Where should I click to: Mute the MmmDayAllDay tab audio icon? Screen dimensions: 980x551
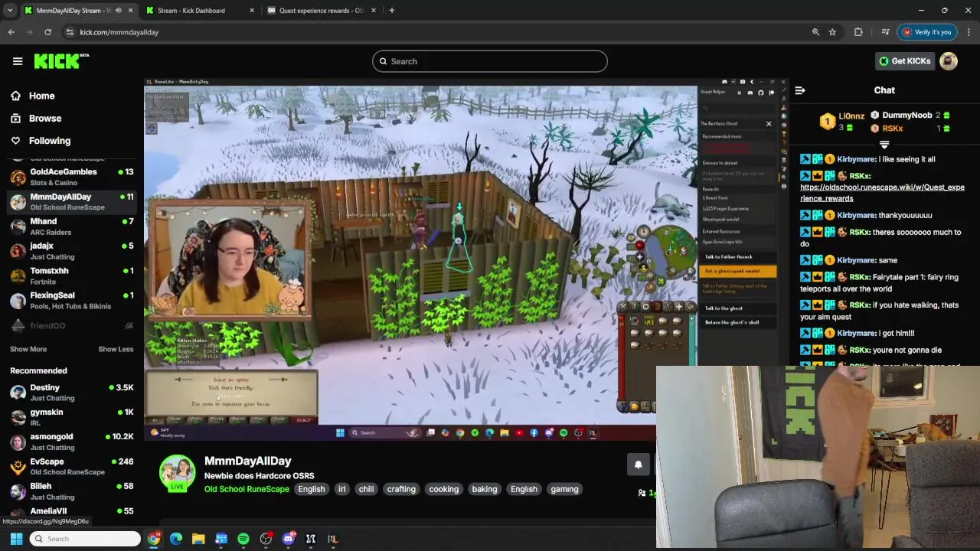tap(117, 11)
